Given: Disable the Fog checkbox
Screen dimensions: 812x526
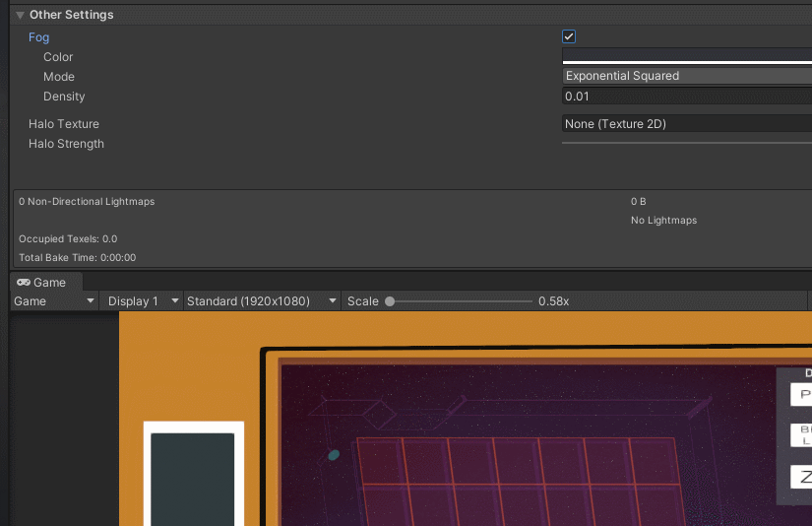Looking at the screenshot, I should (x=569, y=36).
